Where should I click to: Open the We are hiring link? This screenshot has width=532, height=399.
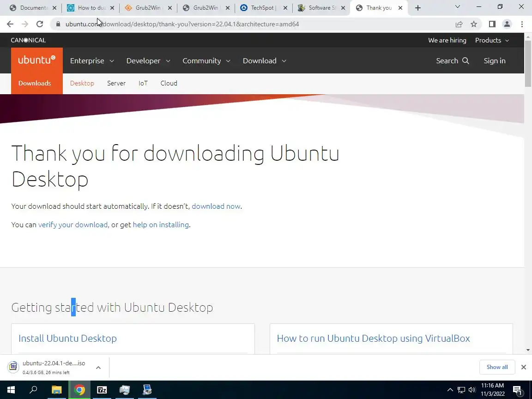pyautogui.click(x=447, y=40)
